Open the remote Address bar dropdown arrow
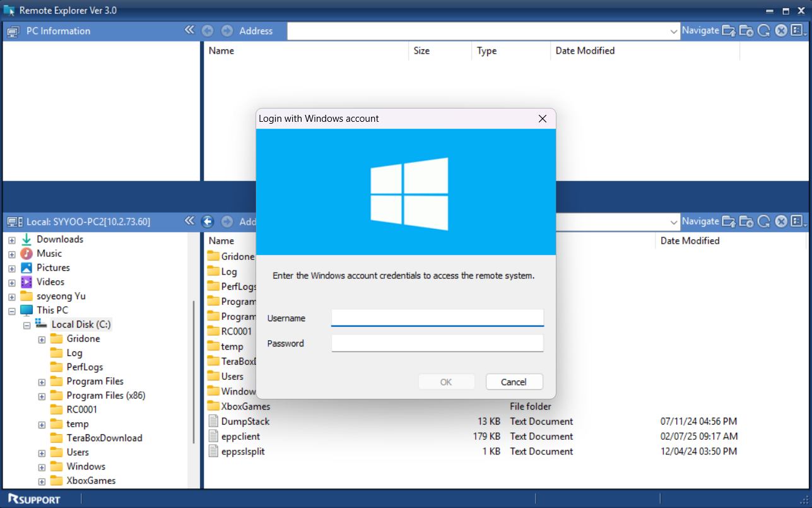This screenshot has height=508, width=812. click(x=674, y=31)
